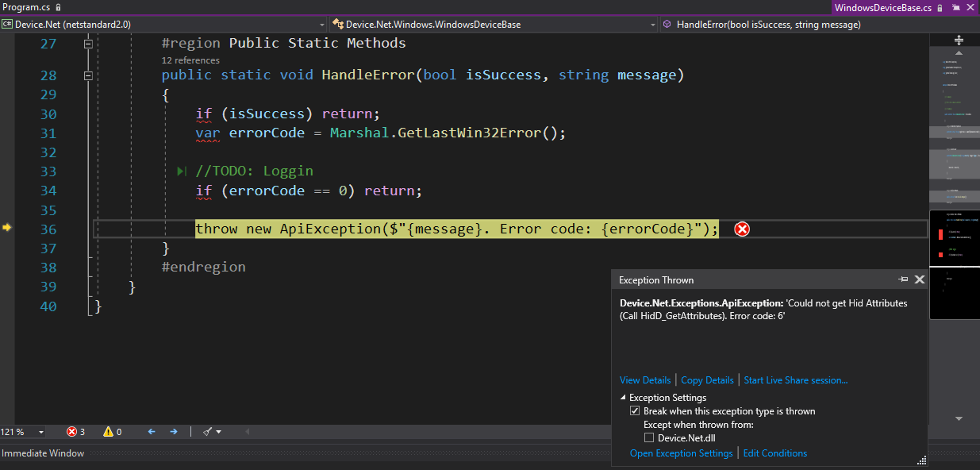Click the red exception error icon on line 36

(742, 229)
